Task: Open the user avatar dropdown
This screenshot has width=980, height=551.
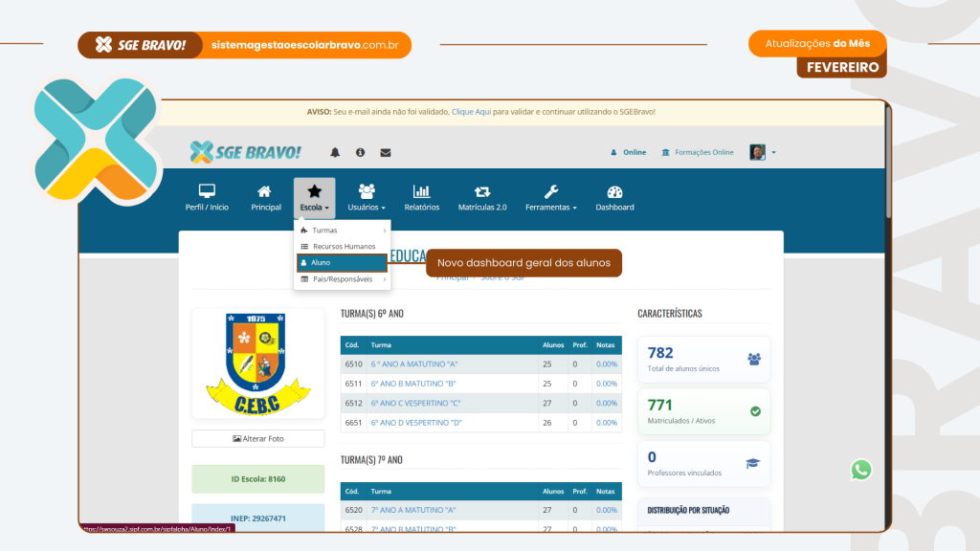Action: (x=762, y=152)
